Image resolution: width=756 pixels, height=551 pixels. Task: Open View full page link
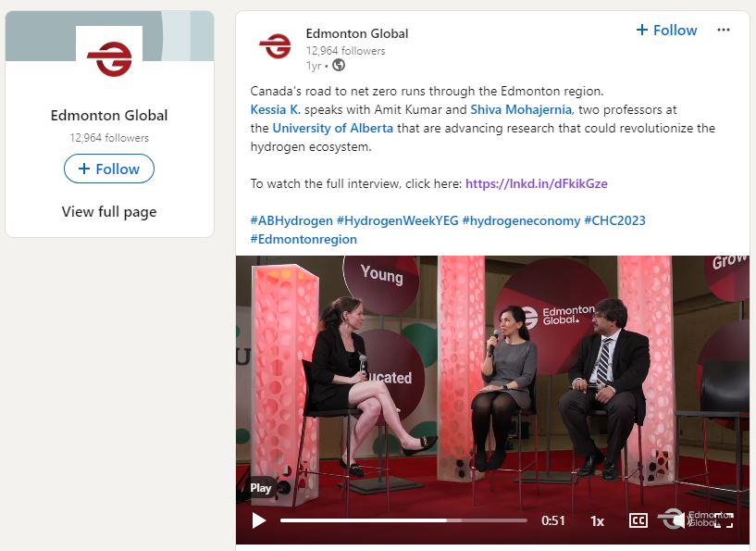point(109,212)
